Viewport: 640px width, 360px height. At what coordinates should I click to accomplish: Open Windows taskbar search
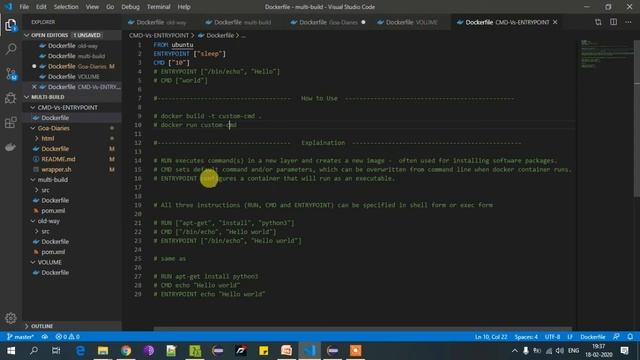click(x=34, y=351)
